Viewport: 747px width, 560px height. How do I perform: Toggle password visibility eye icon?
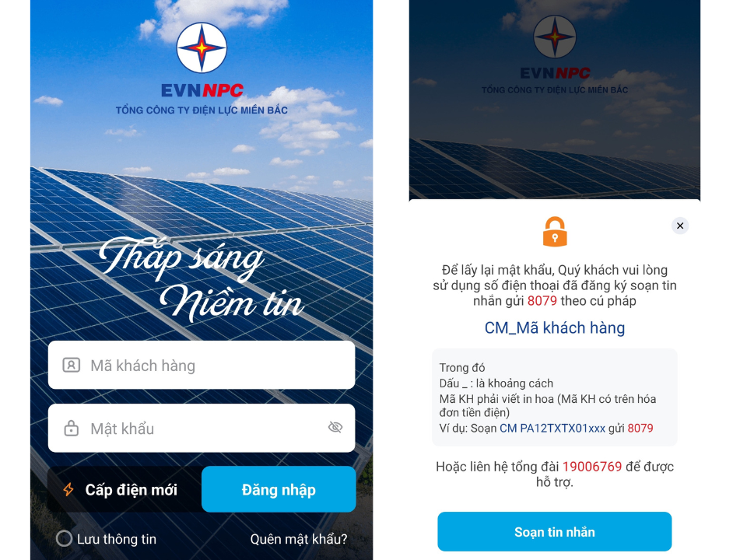(335, 427)
